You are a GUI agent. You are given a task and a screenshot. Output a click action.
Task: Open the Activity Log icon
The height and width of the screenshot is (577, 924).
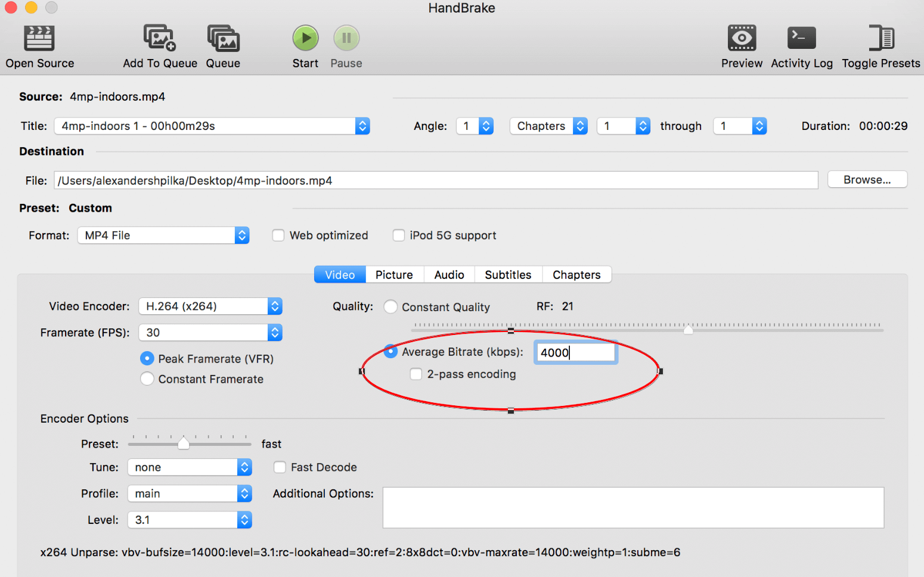[x=801, y=38]
